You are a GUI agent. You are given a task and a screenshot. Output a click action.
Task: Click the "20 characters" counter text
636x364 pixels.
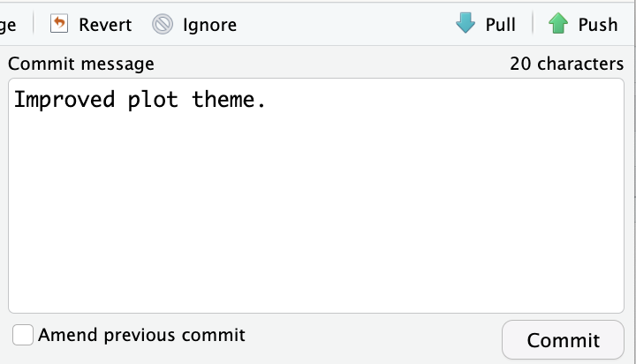click(x=566, y=64)
